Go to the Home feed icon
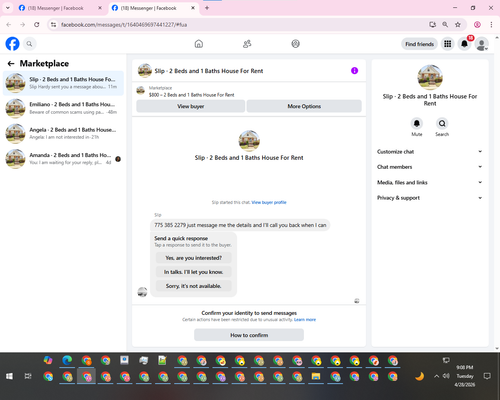 pos(199,44)
